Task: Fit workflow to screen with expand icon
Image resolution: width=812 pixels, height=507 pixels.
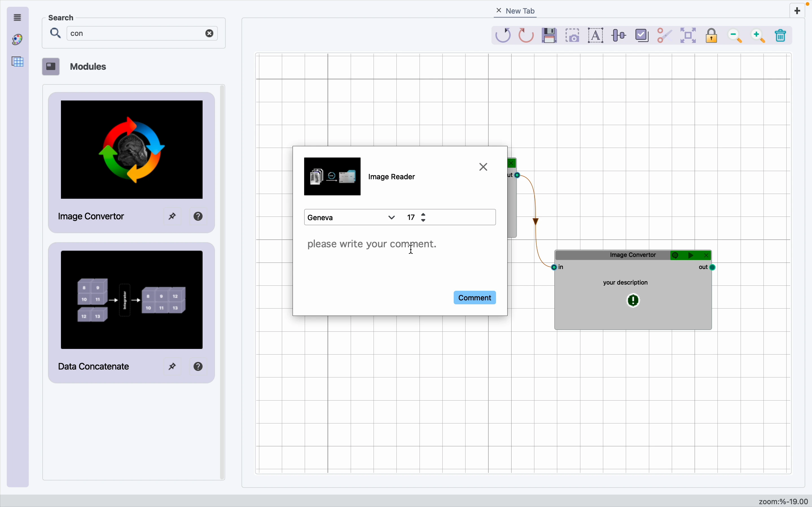Action: coord(688,36)
